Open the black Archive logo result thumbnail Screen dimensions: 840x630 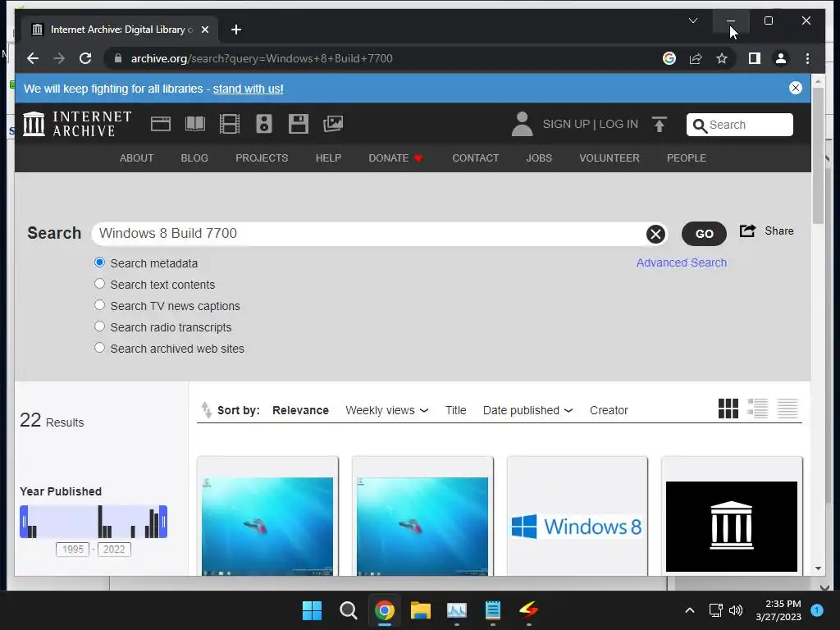click(x=731, y=526)
